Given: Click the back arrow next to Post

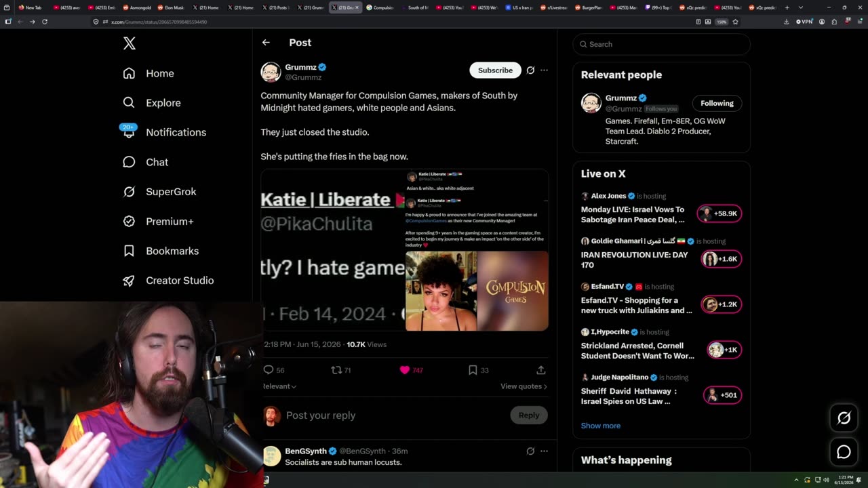Looking at the screenshot, I should tap(266, 42).
